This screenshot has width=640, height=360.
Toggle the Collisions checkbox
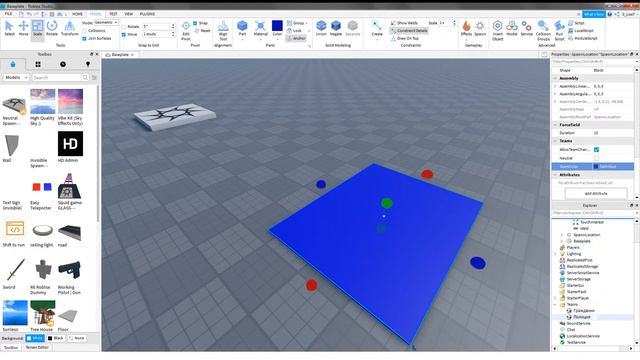[x=84, y=31]
